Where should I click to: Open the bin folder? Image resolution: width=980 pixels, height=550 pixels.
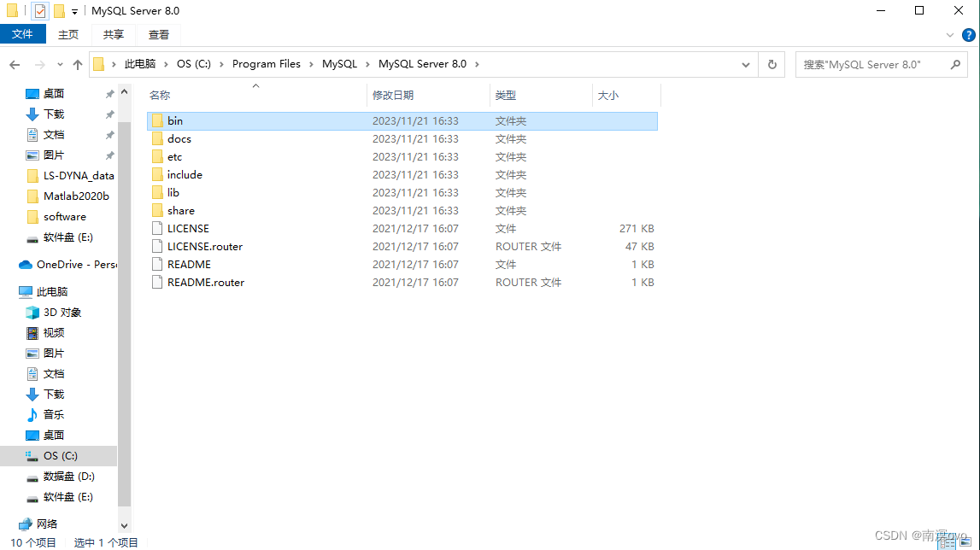[x=175, y=120]
